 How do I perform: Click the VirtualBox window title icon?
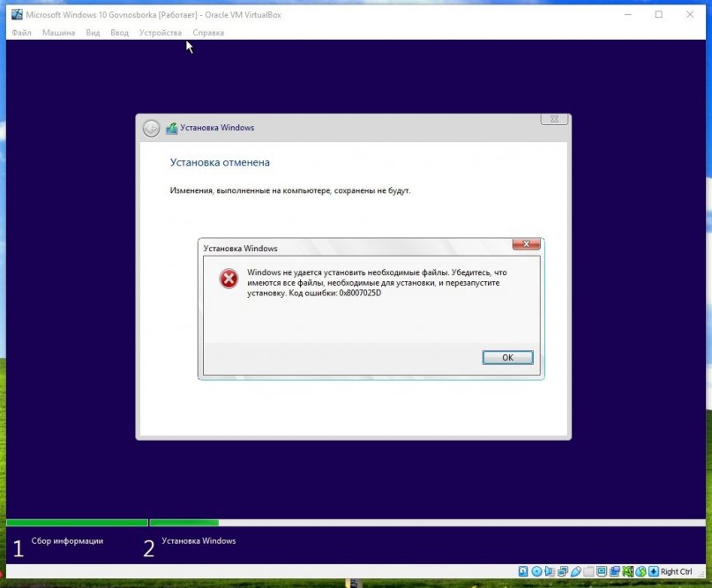(18, 14)
